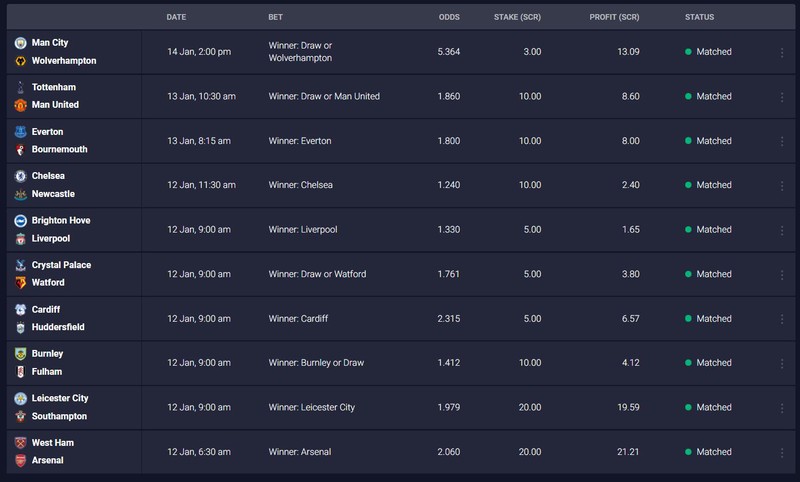Click the Chelsea club crest
The height and width of the screenshot is (482, 800).
click(20, 176)
